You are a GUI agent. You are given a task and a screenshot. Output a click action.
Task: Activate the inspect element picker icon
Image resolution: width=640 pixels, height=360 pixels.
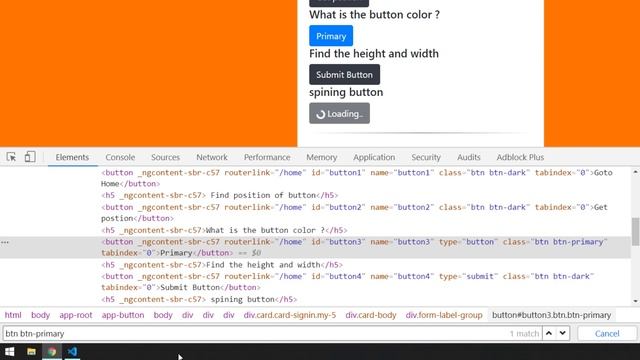coord(11,157)
